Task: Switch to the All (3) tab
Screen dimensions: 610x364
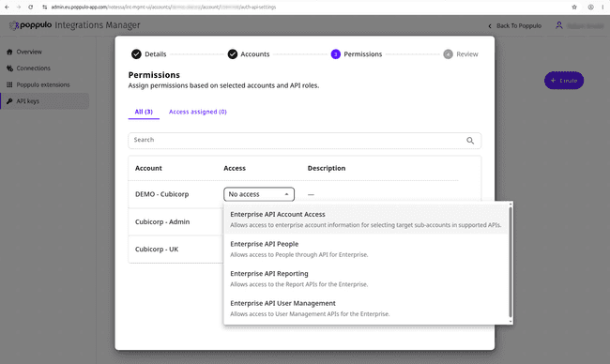Action: point(144,112)
